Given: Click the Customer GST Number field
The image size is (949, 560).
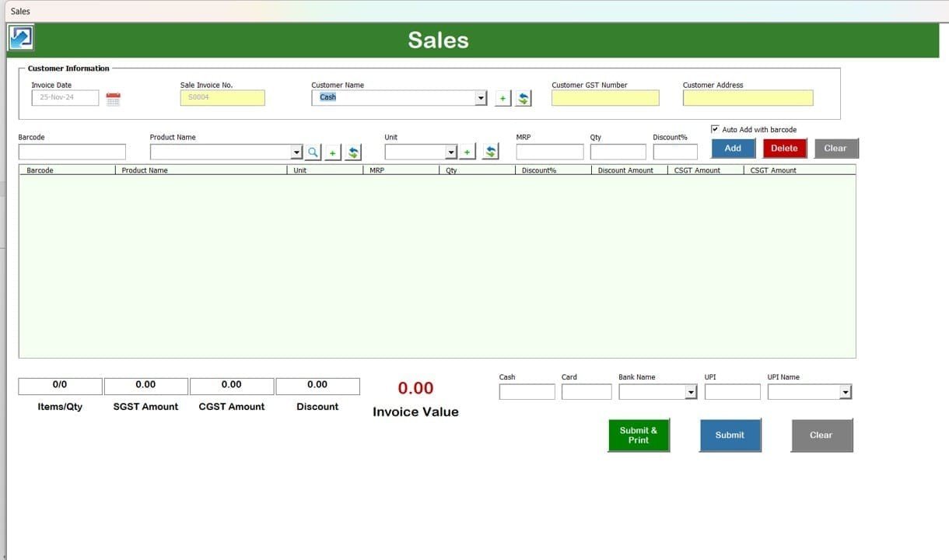Looking at the screenshot, I should pyautogui.click(x=605, y=98).
